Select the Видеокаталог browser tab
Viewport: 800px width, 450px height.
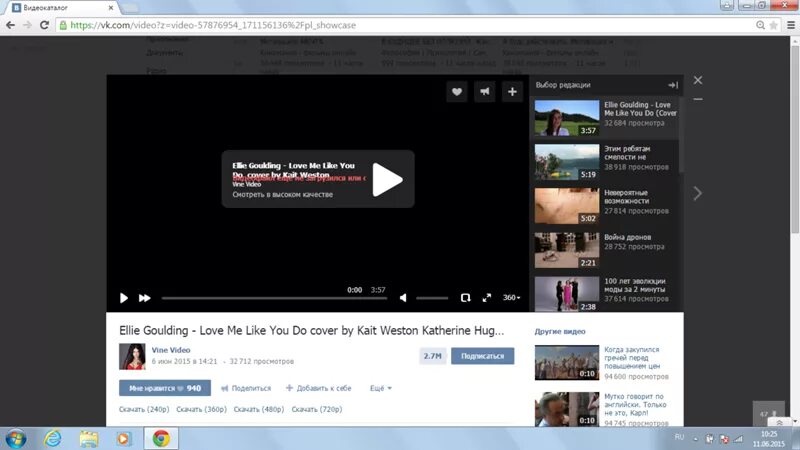(x=62, y=8)
